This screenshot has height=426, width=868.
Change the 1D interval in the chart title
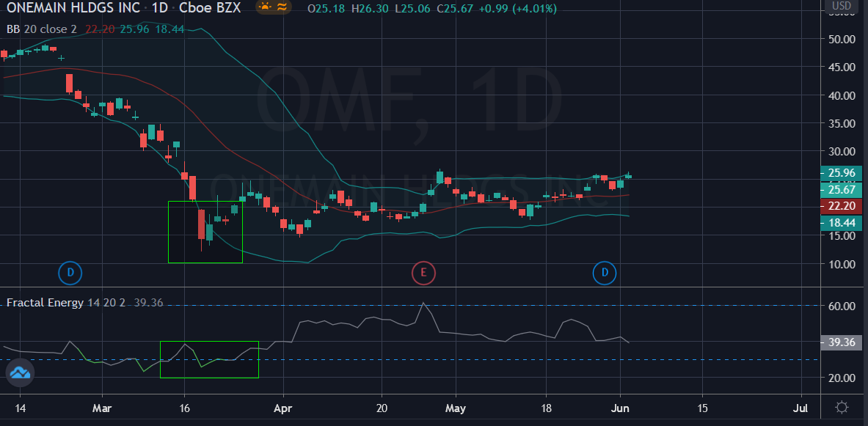point(158,8)
